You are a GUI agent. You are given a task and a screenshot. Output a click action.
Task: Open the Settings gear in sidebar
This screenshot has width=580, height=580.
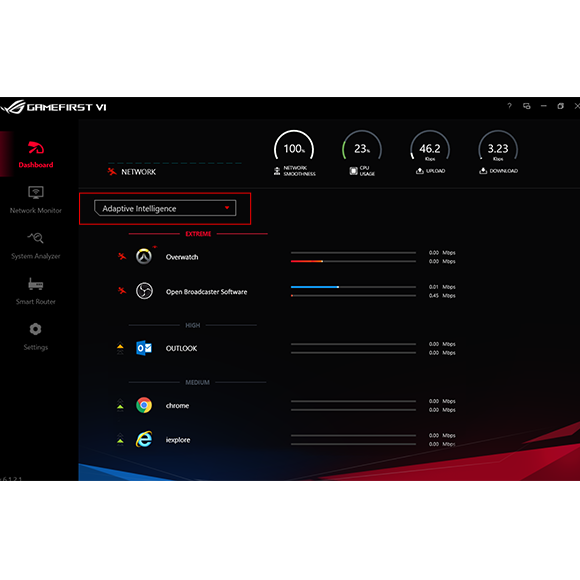36,337
